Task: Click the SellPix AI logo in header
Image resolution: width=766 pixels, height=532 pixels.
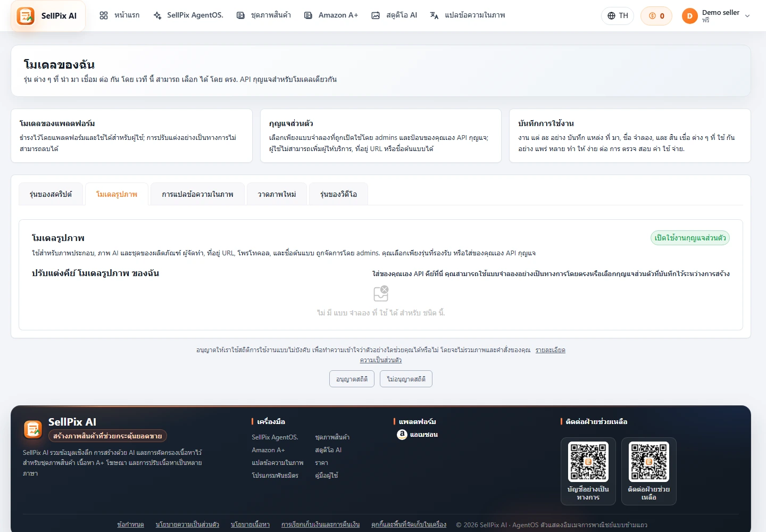Action: (x=26, y=16)
